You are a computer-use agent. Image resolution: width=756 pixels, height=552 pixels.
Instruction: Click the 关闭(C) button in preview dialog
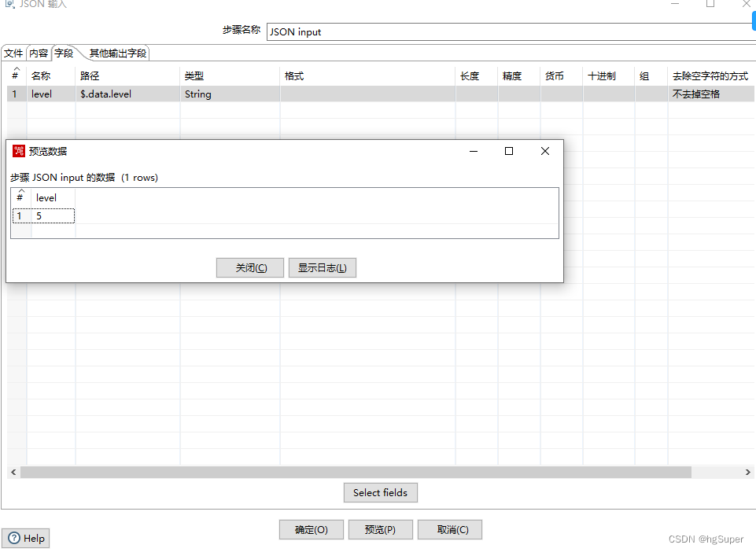249,267
